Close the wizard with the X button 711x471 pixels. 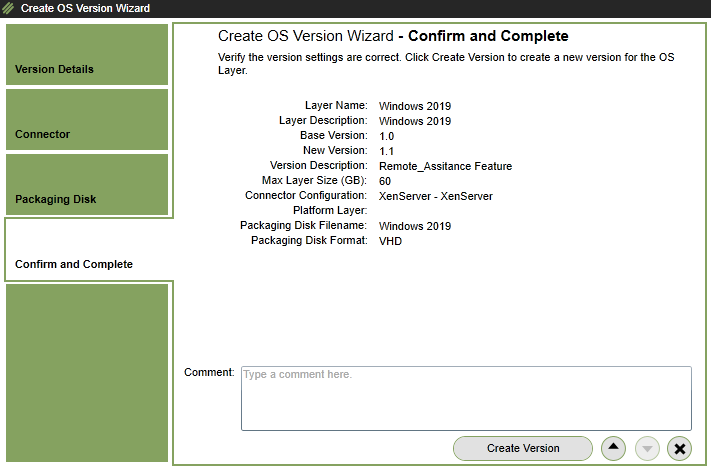[x=679, y=448]
